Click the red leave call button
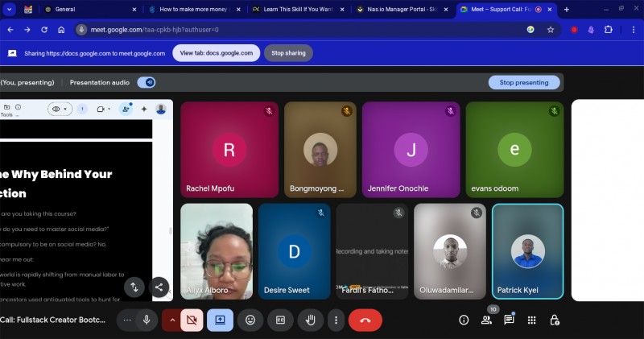644x339 pixels. coord(365,320)
